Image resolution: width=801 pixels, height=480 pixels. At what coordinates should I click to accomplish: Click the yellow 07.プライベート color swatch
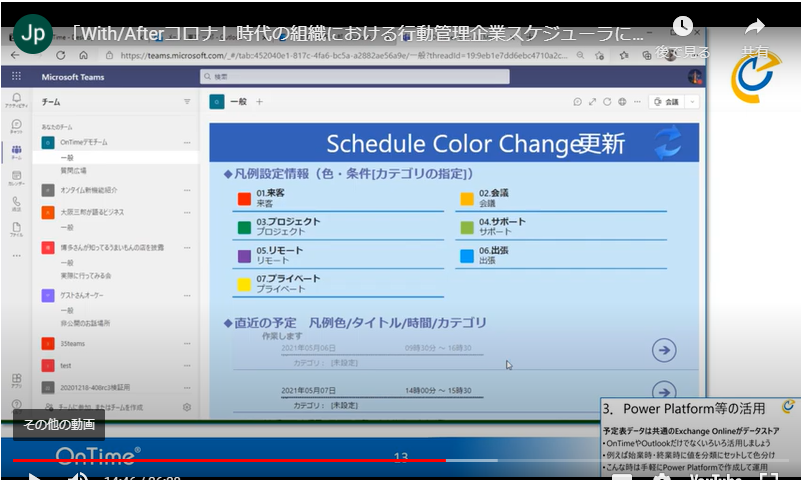(x=244, y=284)
